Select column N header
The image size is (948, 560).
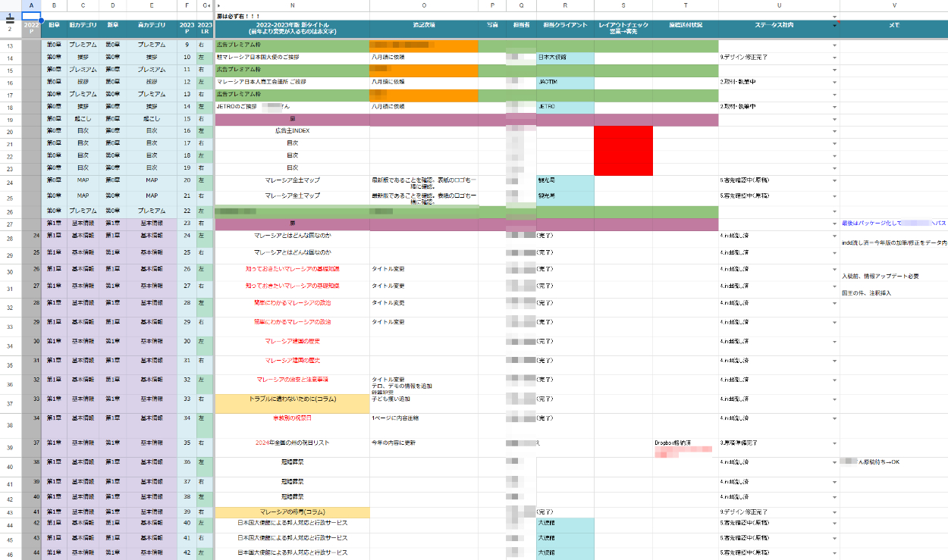click(x=292, y=5)
